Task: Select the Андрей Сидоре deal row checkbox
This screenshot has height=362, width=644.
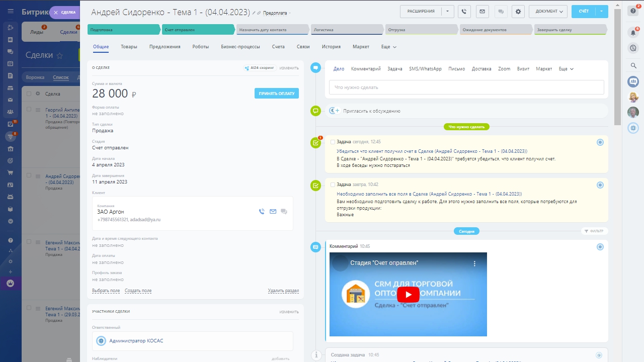Action: click(x=29, y=175)
